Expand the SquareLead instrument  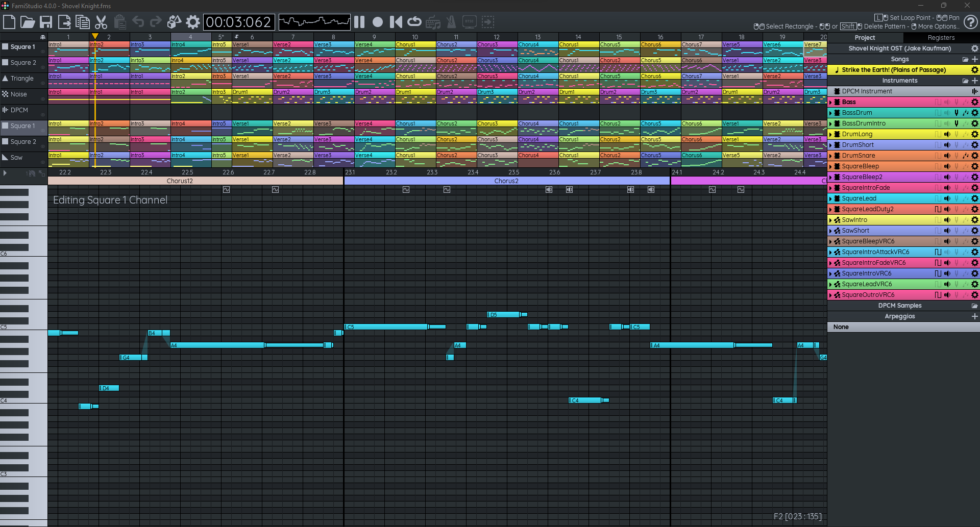[830, 198]
